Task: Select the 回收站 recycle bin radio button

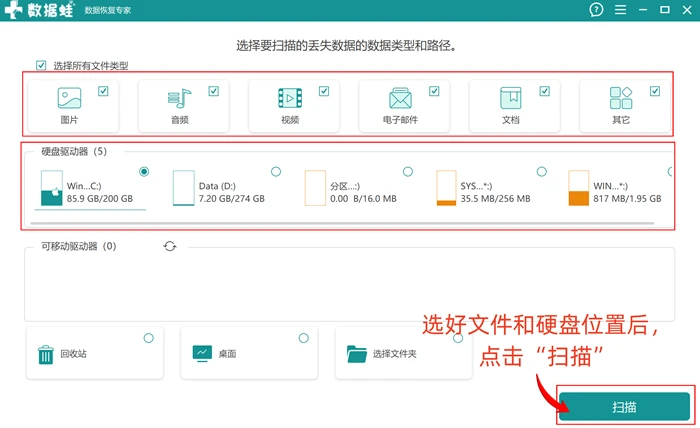Action: 149,338
